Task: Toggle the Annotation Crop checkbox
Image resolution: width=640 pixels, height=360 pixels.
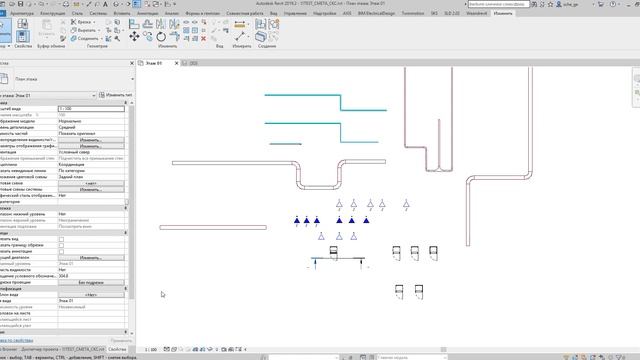Action: (61, 251)
